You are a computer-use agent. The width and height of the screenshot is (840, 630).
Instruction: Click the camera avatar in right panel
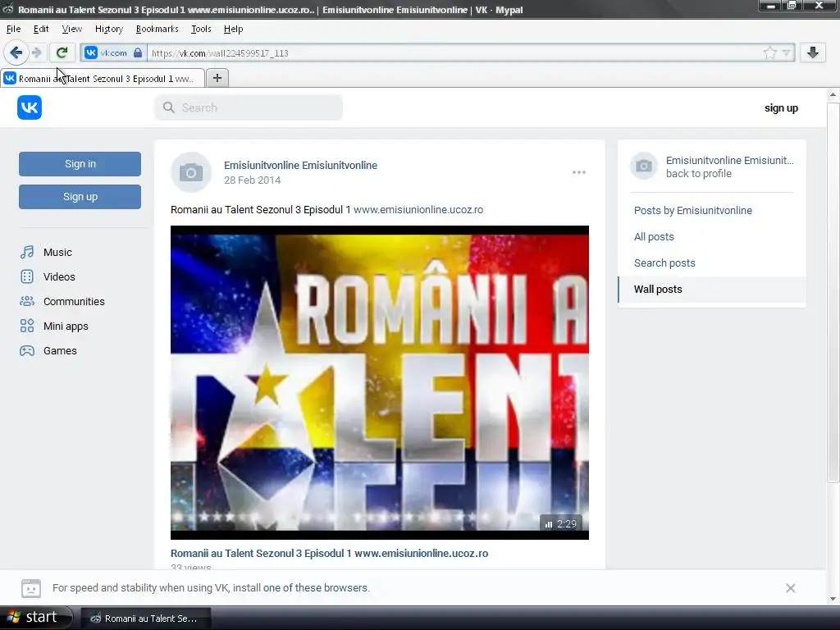[x=644, y=166]
